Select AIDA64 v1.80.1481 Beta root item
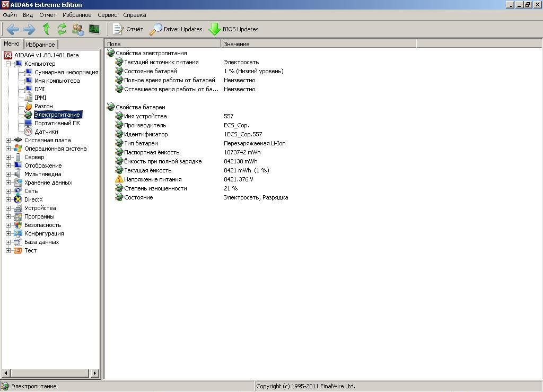This screenshot has height=392, width=543. pyautogui.click(x=47, y=55)
